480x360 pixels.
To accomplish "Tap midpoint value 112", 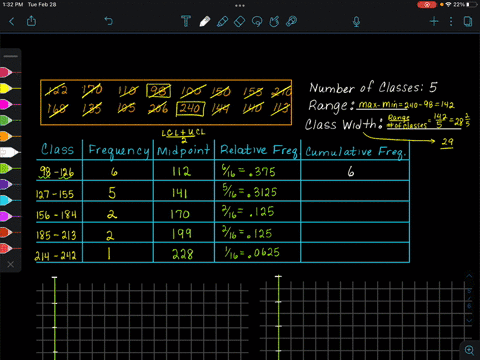I will pos(181,172).
